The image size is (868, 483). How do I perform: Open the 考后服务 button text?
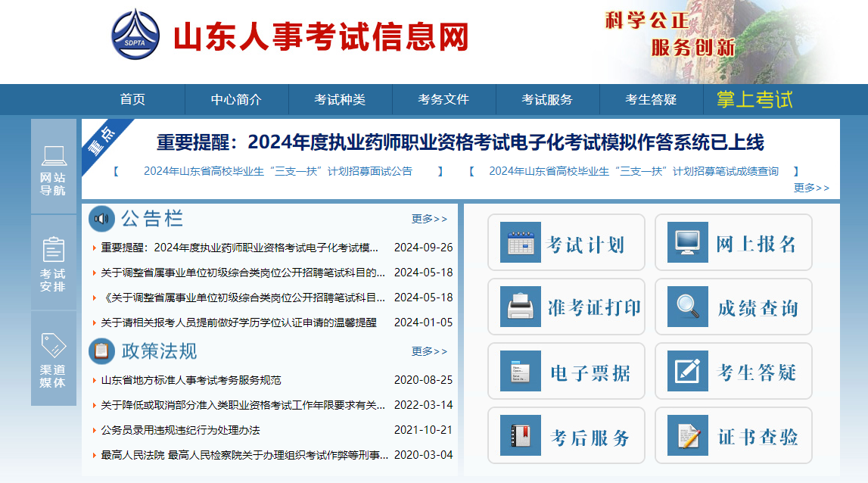coord(590,438)
